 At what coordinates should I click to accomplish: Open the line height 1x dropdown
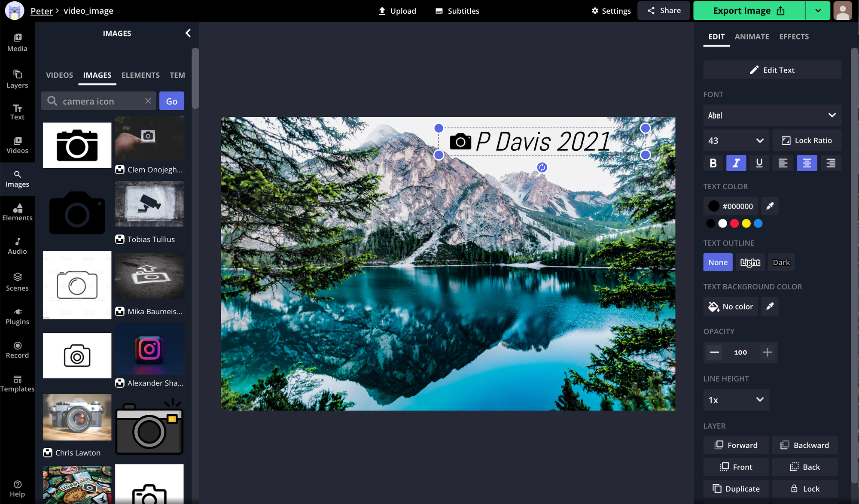click(736, 400)
